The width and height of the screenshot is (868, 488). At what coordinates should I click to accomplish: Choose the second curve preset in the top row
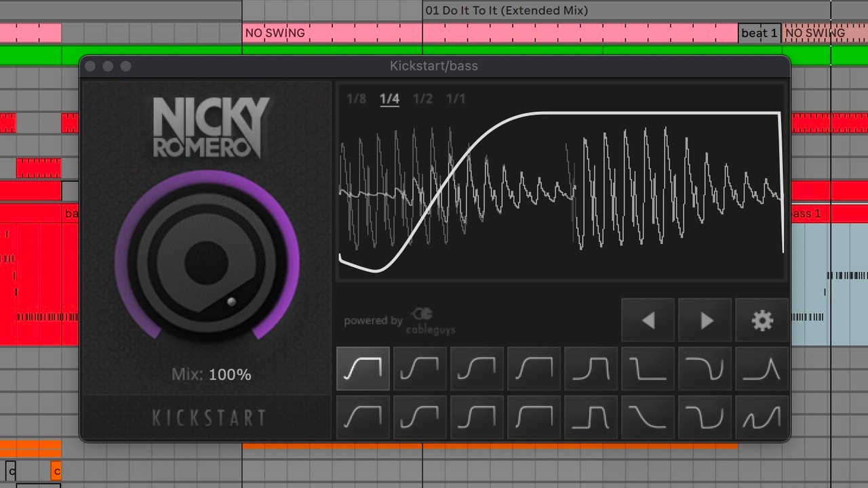[x=420, y=369]
